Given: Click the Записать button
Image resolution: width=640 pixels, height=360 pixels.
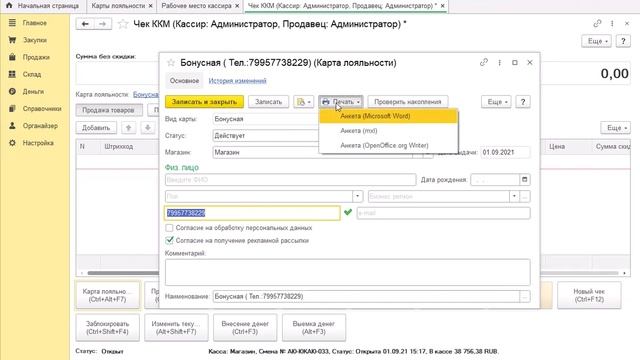Looking at the screenshot, I should pyautogui.click(x=268, y=102).
